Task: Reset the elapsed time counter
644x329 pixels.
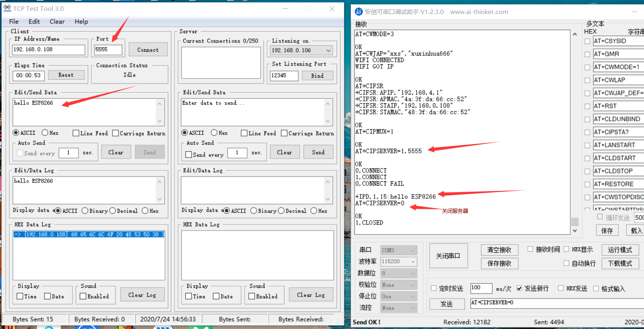Action: click(66, 75)
